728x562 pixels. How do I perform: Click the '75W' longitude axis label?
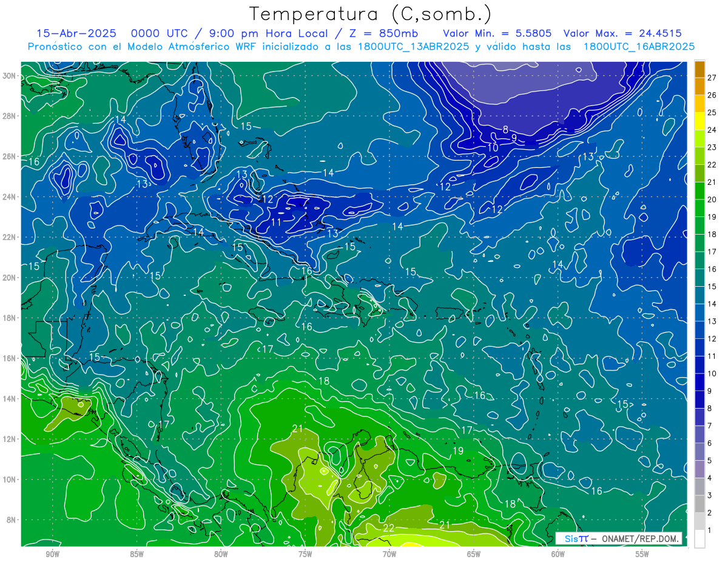[x=305, y=554]
